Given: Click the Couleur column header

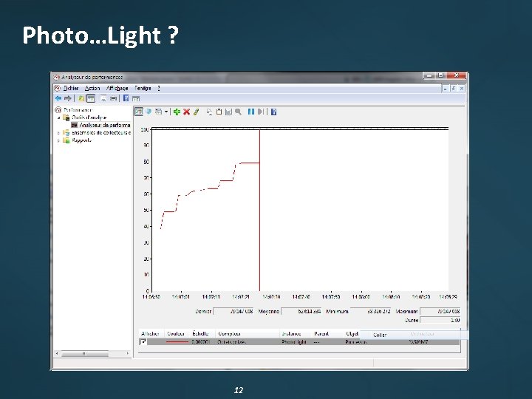Looking at the screenshot, I should click(x=176, y=333).
